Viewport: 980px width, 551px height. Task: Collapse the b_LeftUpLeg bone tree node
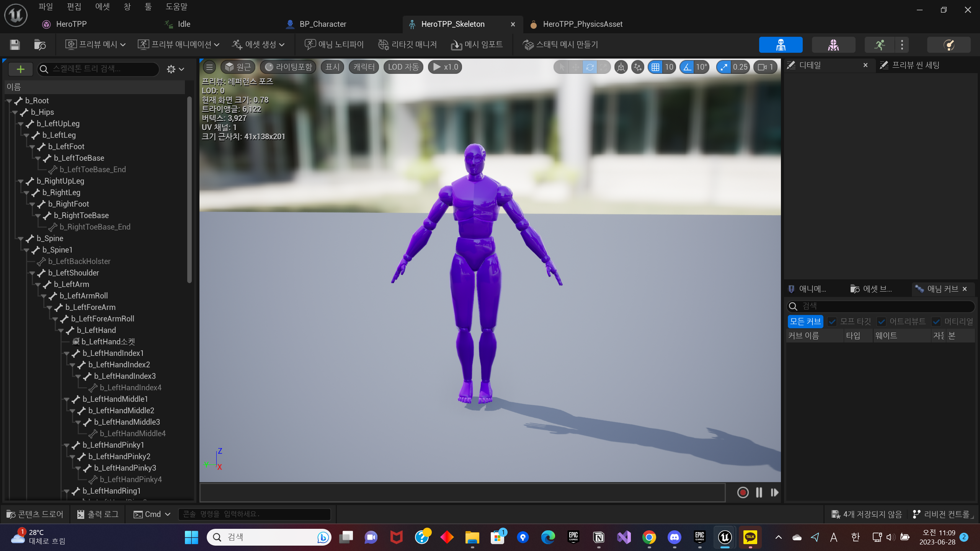click(x=21, y=124)
